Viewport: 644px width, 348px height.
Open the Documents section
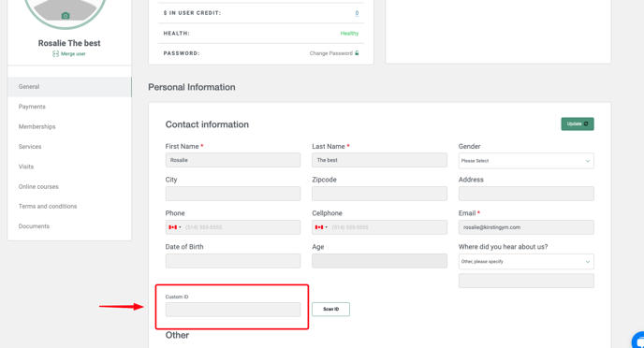click(x=34, y=226)
